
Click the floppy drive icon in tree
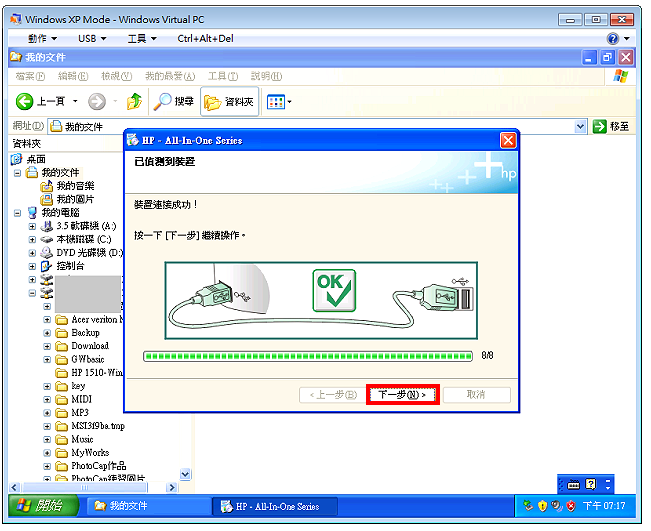tap(46, 226)
